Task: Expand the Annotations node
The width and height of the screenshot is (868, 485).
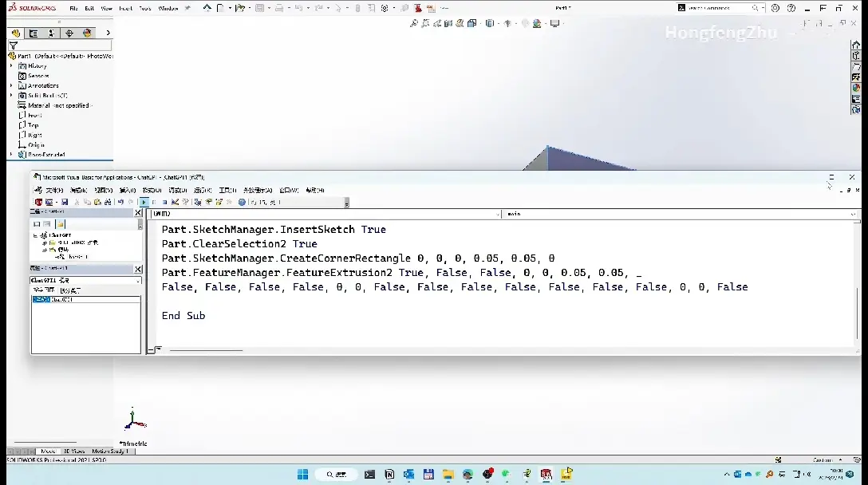Action: pyautogui.click(x=11, y=86)
